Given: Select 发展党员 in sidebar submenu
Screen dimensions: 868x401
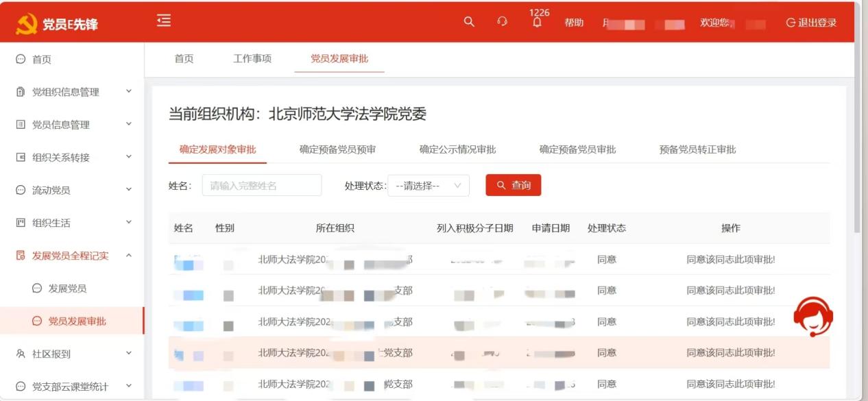Looking at the screenshot, I should pos(67,289).
